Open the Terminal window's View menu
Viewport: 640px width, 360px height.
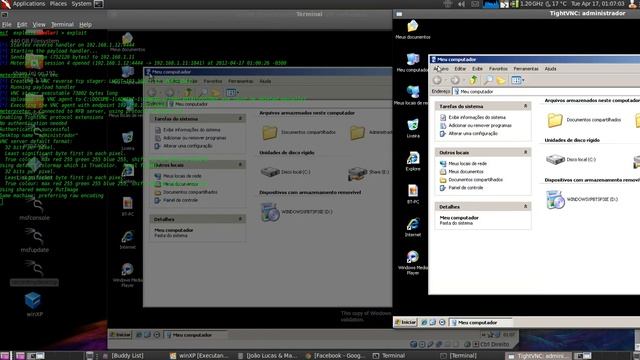point(39,24)
